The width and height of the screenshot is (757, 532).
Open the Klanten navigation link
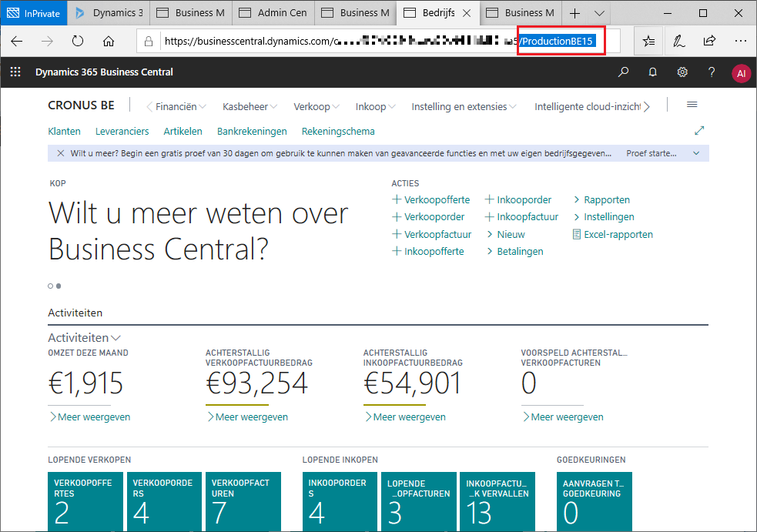pyautogui.click(x=64, y=131)
